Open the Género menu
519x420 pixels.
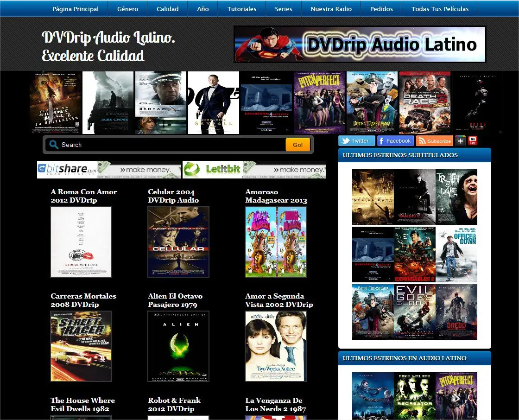127,9
